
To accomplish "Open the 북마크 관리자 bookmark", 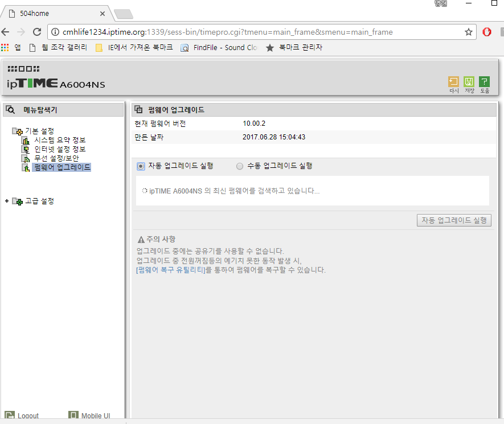I will tap(301, 48).
